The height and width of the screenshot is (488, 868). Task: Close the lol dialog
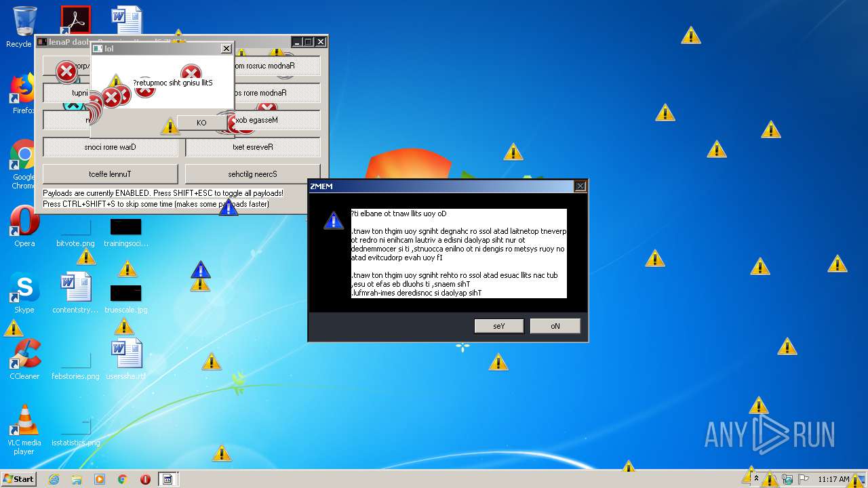(226, 49)
